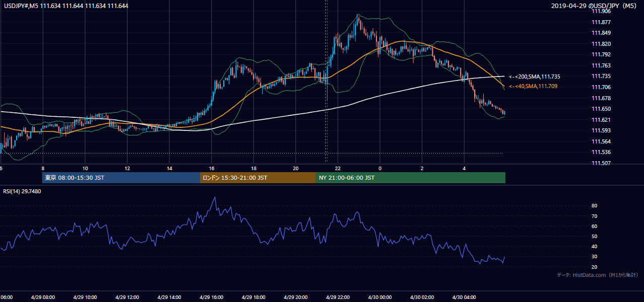
Task: Click the 4/29 10:00 time label
Action: click(85, 297)
